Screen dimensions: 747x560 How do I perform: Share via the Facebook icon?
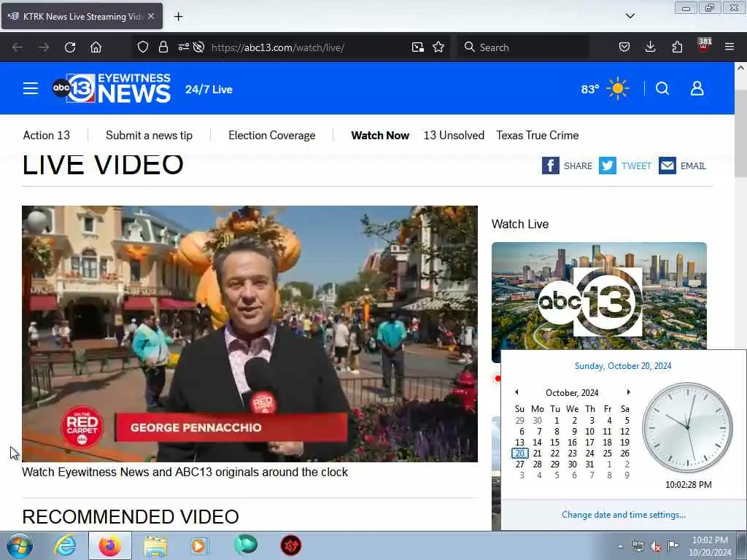pos(550,166)
